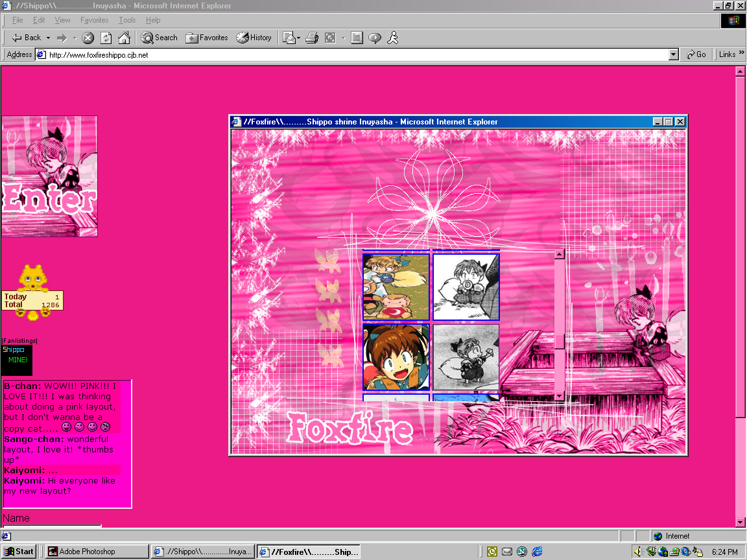Open the Search pane from the toolbar
Viewport: 747px width, 560px height.
tap(159, 38)
